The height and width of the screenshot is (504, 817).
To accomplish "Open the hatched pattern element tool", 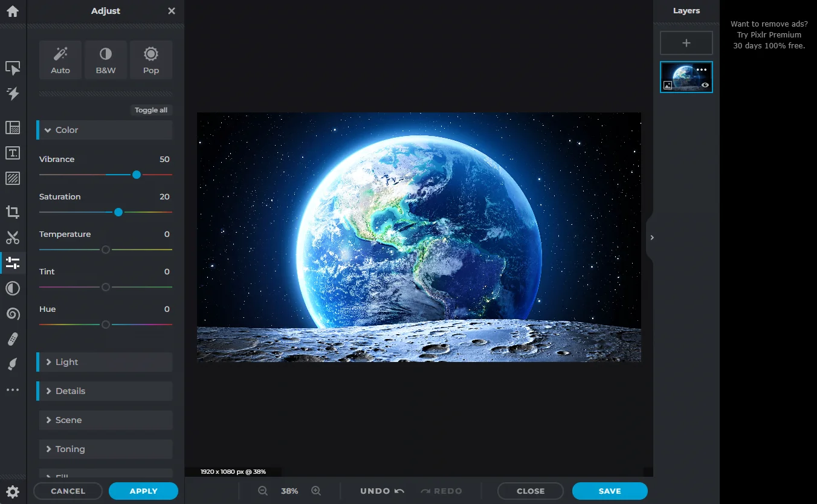I will 13,178.
